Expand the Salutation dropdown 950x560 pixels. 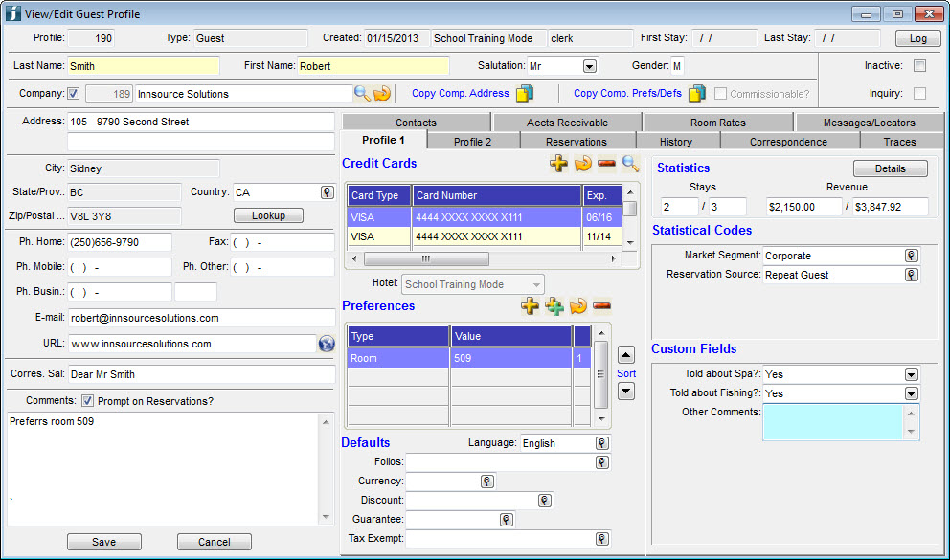pos(590,66)
